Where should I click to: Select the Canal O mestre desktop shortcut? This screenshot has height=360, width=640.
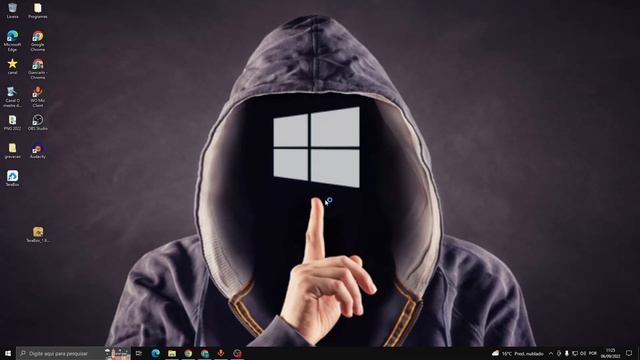click(x=12, y=97)
